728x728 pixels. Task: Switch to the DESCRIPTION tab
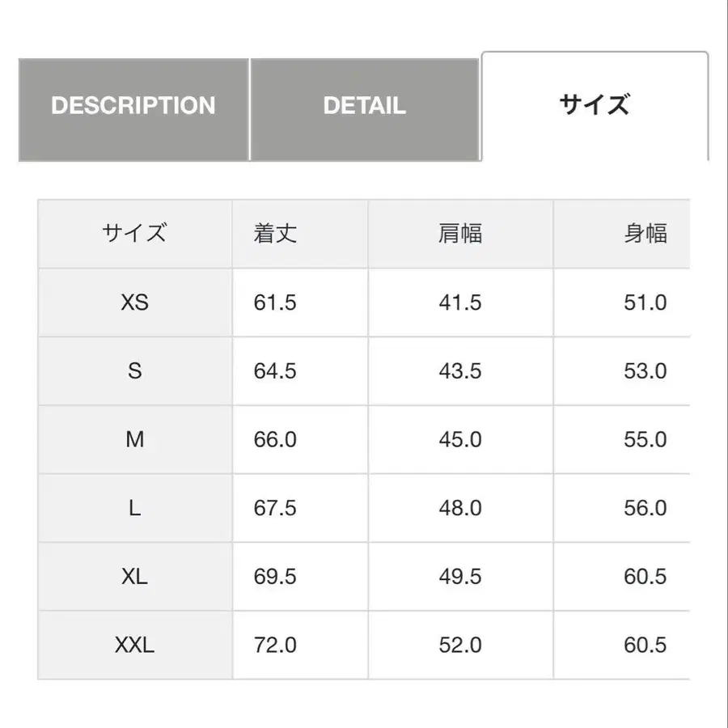134,106
